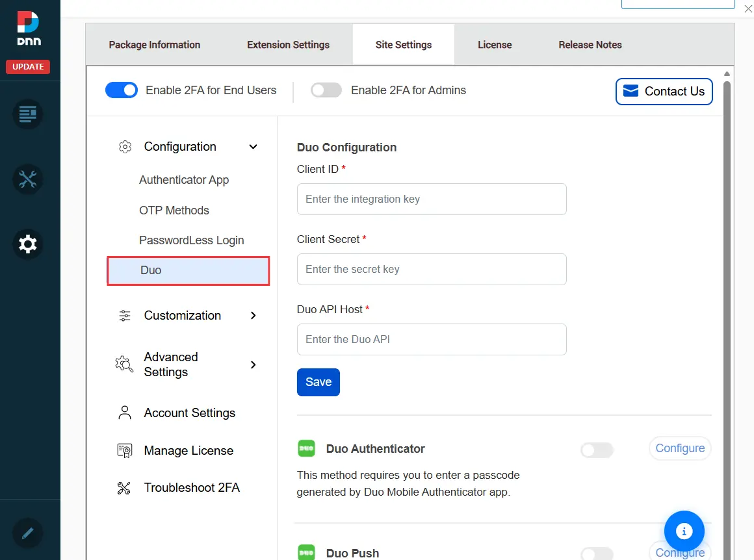This screenshot has width=754, height=560.
Task: Select PasswordLess Login menu item
Action: click(x=191, y=240)
